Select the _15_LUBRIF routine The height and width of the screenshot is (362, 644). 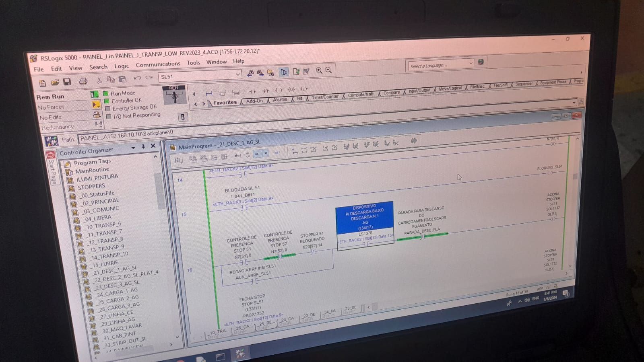pyautogui.click(x=104, y=264)
